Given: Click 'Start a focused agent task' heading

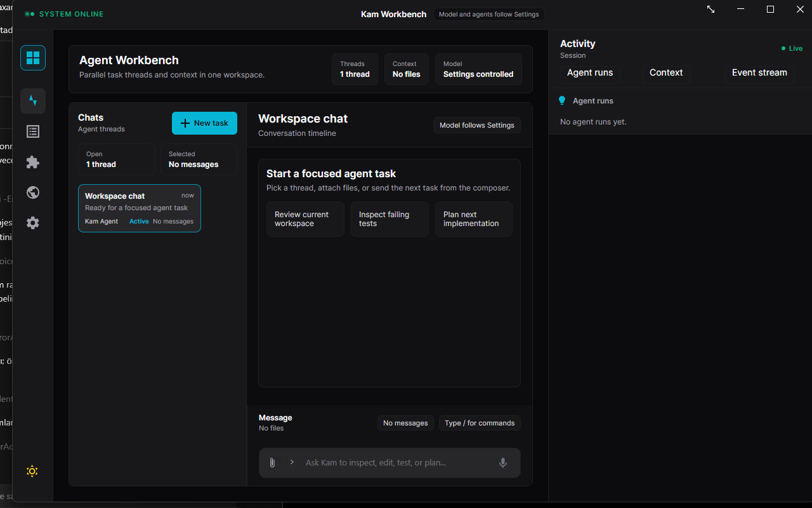Looking at the screenshot, I should click(331, 173).
